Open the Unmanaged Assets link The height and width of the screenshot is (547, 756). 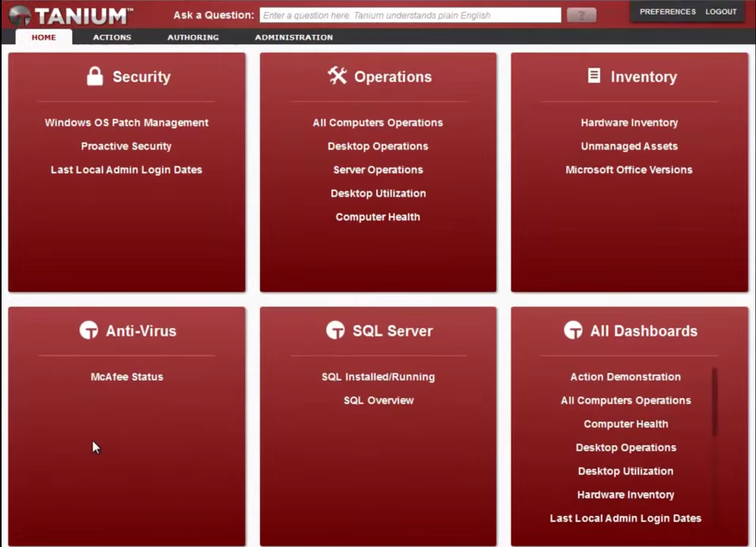tap(629, 146)
